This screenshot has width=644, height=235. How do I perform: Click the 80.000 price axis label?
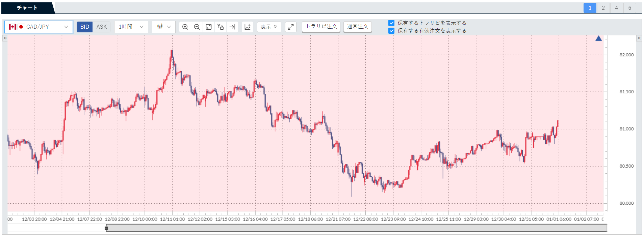pyautogui.click(x=626, y=203)
